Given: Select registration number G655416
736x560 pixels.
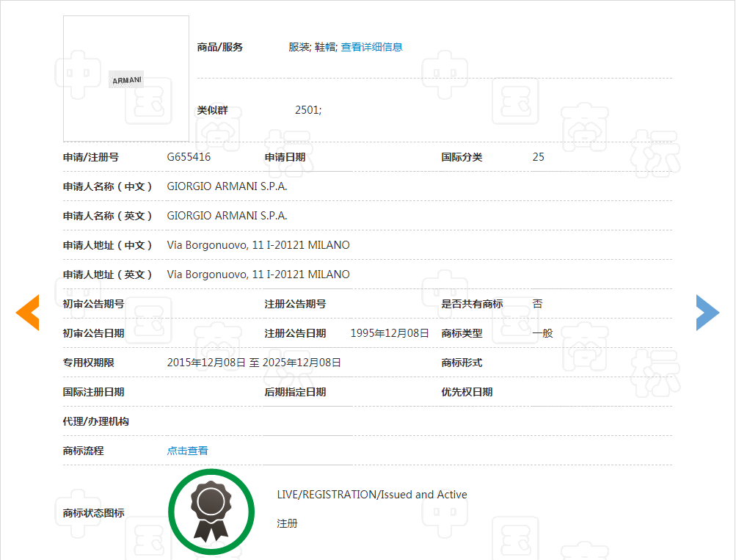Looking at the screenshot, I should (x=189, y=157).
